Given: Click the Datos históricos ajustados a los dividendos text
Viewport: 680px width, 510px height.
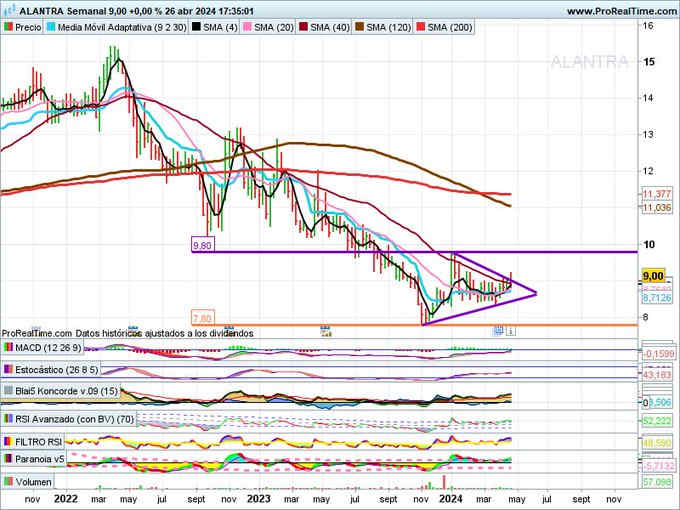Looking at the screenshot, I should (x=164, y=333).
